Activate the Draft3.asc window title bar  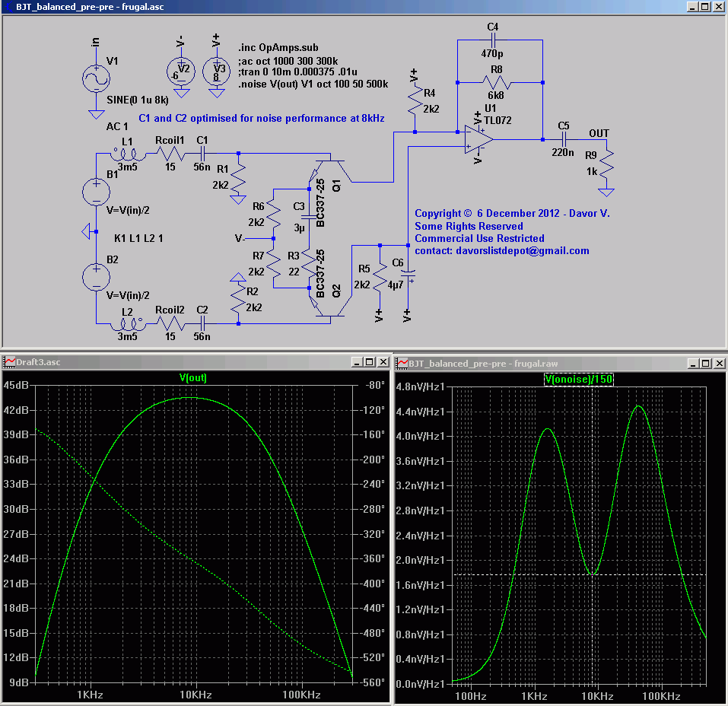(x=190, y=362)
